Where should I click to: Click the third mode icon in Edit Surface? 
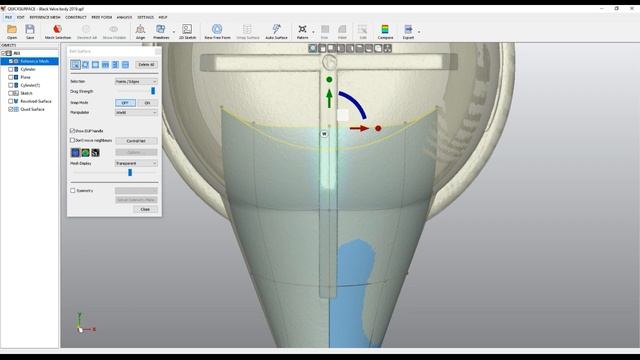click(95, 64)
